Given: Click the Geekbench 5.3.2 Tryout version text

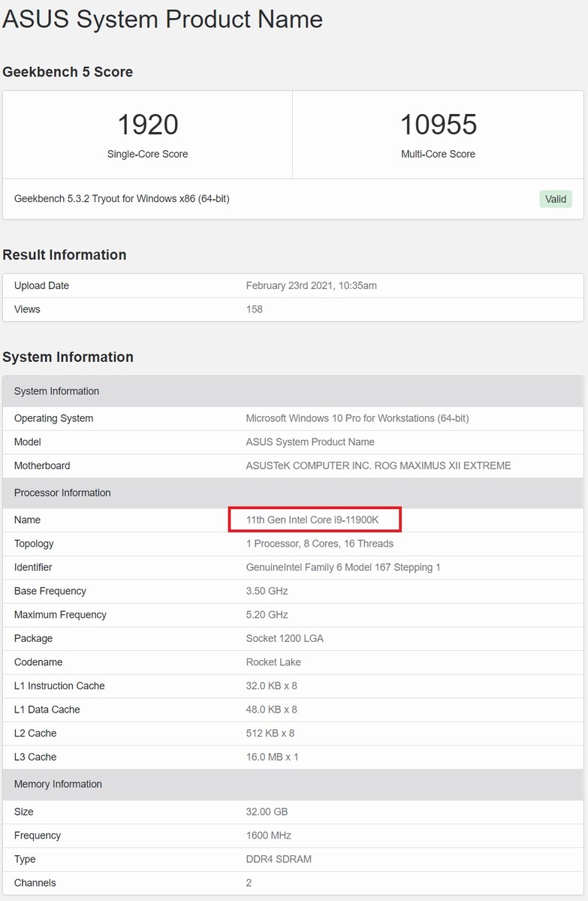Looking at the screenshot, I should coord(122,199).
